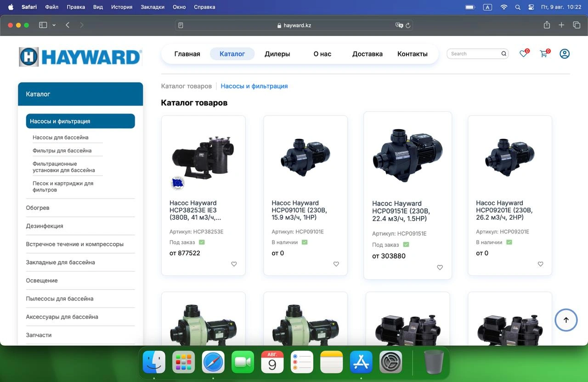Viewport: 588px width, 382px height.
Task: Open the wishlist heart icon in header
Action: pyautogui.click(x=523, y=54)
